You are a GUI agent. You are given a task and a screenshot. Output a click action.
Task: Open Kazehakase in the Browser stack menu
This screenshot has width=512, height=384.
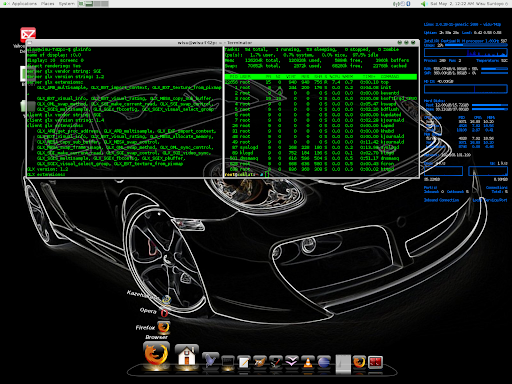166,299
